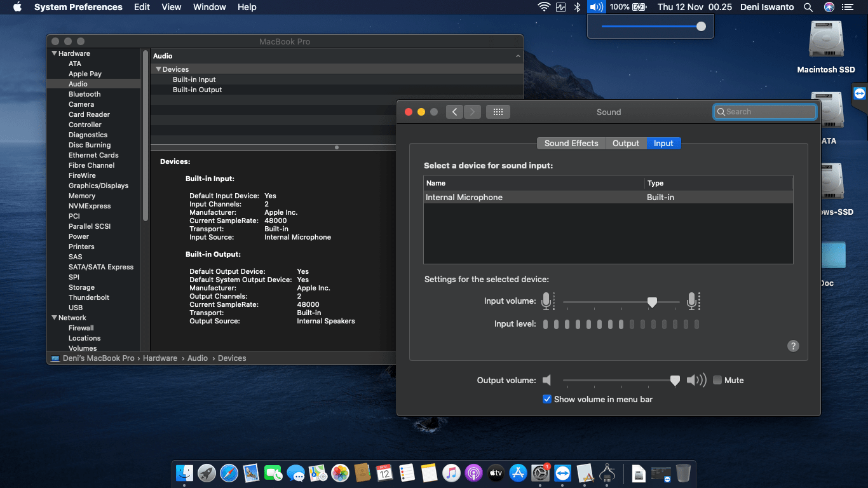
Task: Open the Edit menu
Action: [142, 7]
